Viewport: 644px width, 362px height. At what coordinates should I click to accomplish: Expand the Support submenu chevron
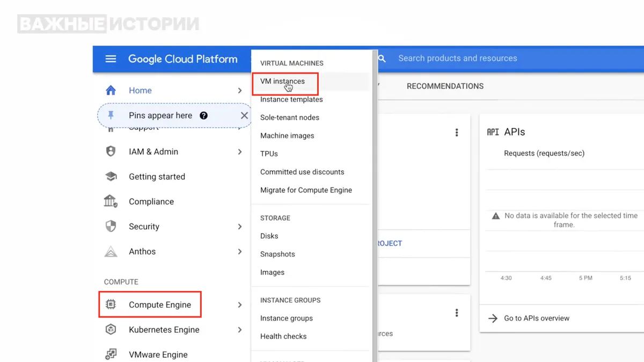240,128
